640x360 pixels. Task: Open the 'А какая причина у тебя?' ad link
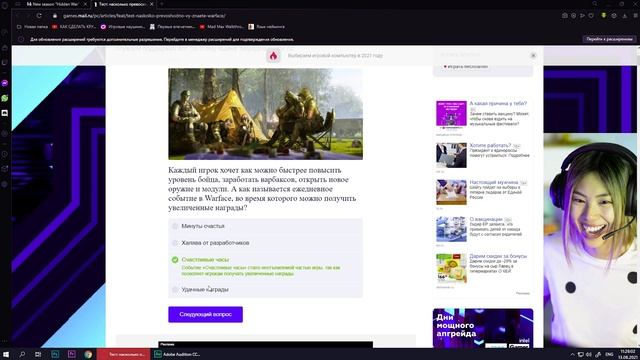click(x=498, y=104)
